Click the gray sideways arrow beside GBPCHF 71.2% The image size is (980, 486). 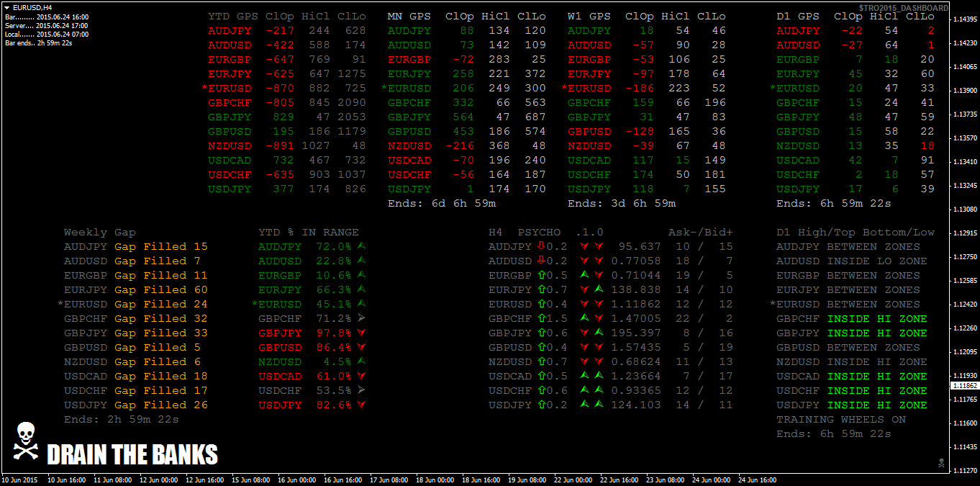[361, 318]
